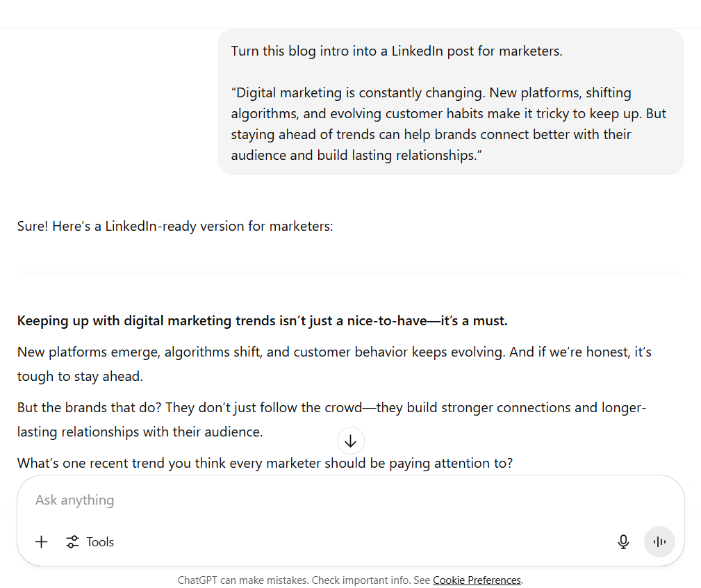Screen dimensions: 701x588
Task: Click the divider line above the response
Action: pos(350,272)
